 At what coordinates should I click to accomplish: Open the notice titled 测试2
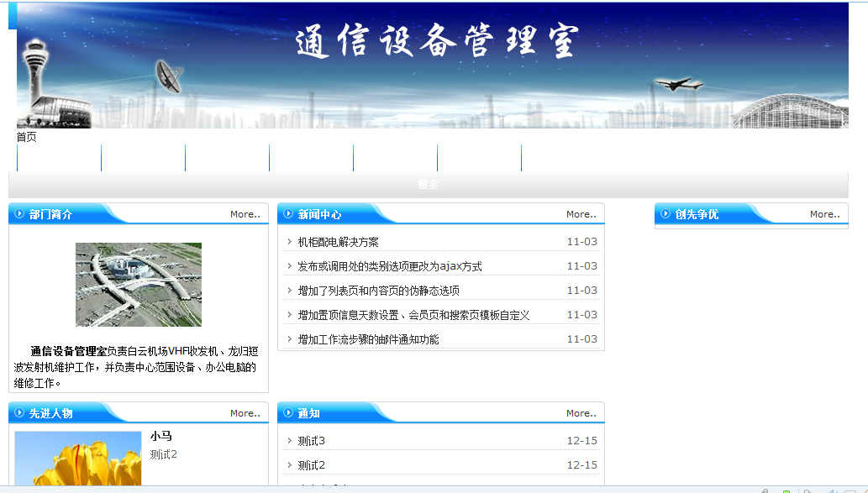click(x=311, y=465)
